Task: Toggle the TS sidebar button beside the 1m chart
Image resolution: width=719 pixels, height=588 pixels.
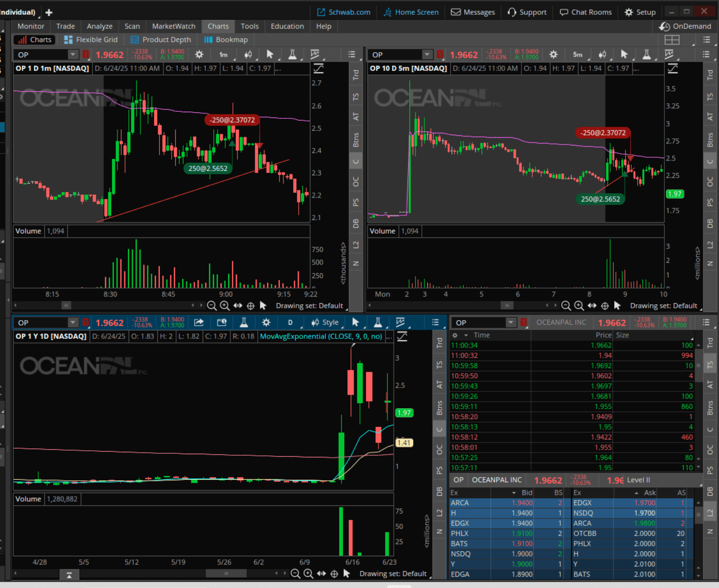Action: pos(355,97)
